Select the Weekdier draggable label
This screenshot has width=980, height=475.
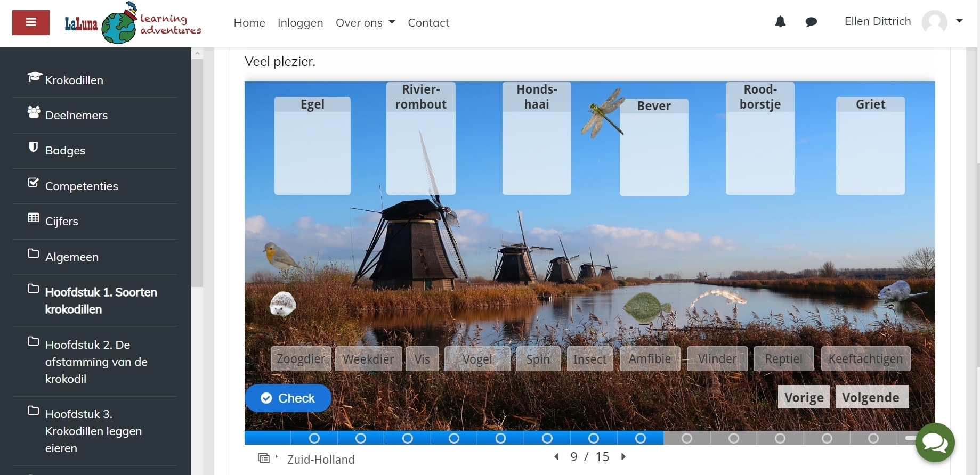(368, 359)
